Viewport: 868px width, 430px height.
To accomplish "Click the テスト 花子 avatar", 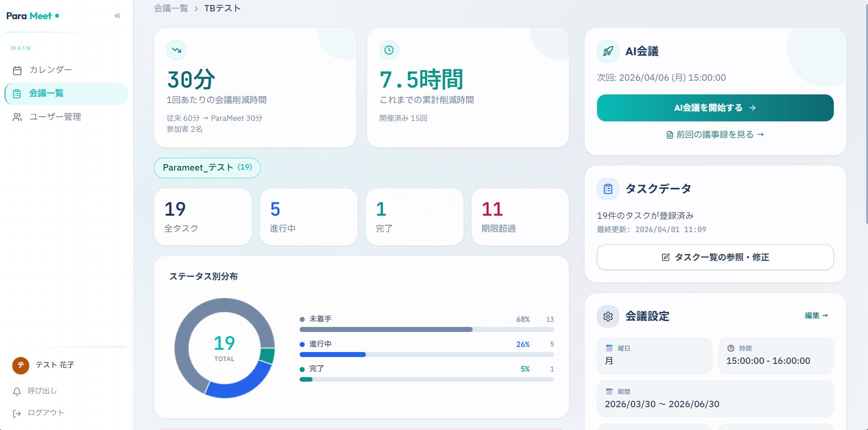I will pos(20,365).
